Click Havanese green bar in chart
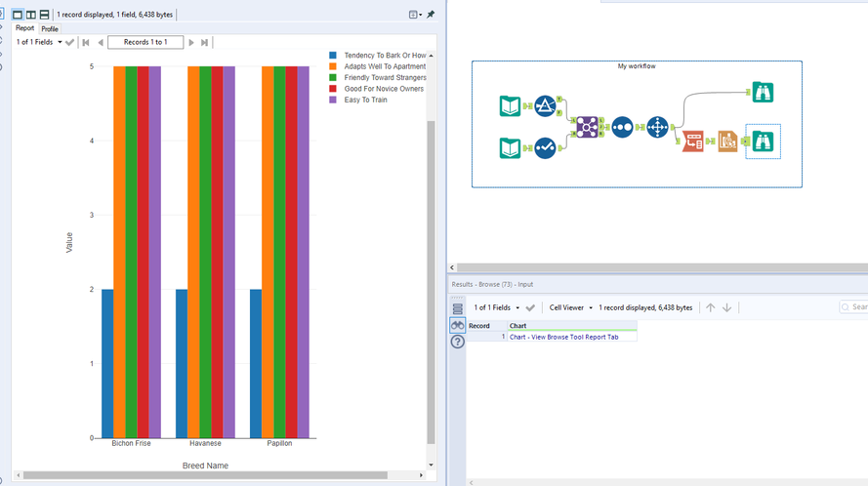Screen dimensions: 868x486 pyautogui.click(x=205, y=253)
